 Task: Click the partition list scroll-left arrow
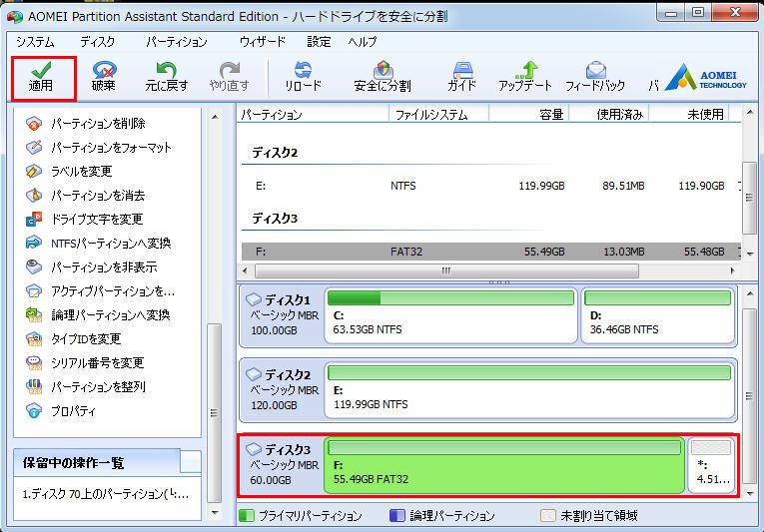coord(245,270)
